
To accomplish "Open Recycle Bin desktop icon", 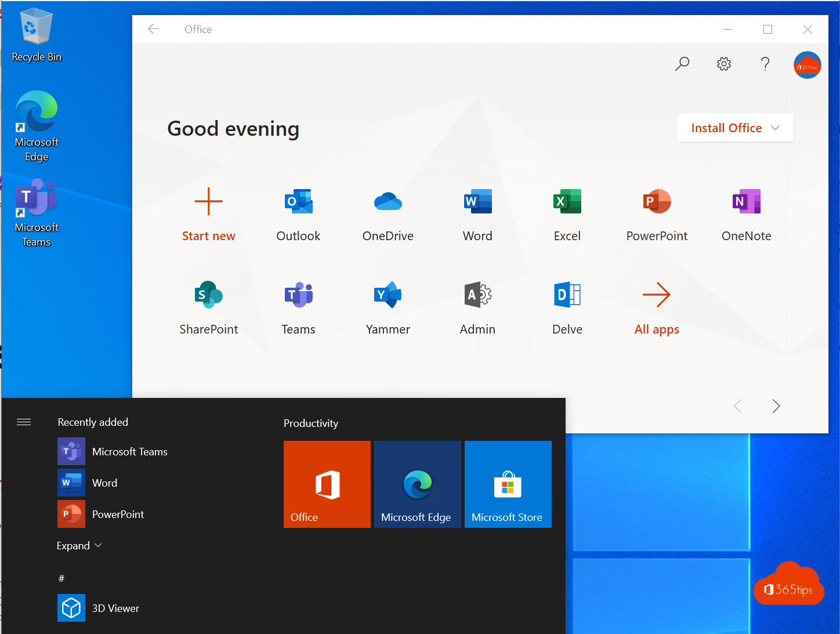I will (37, 35).
